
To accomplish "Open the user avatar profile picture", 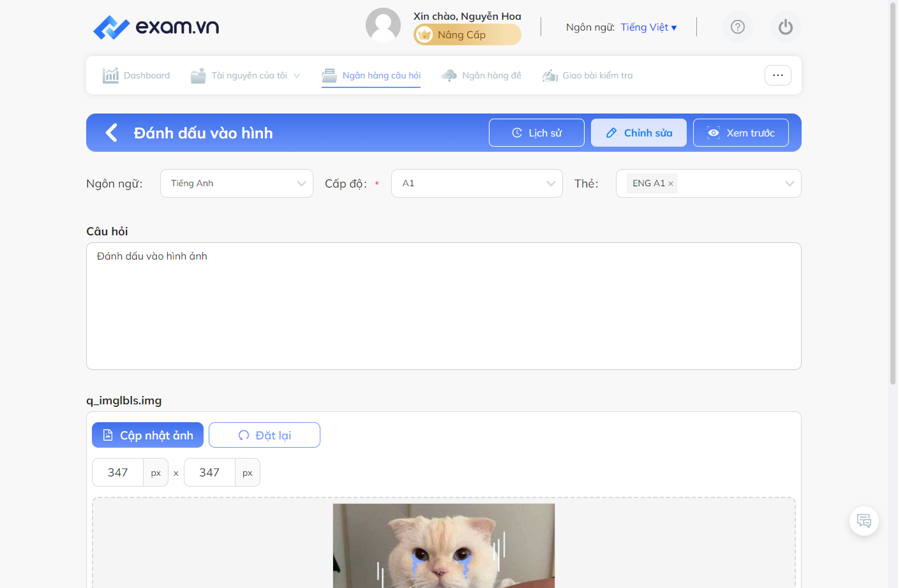I will point(383,26).
